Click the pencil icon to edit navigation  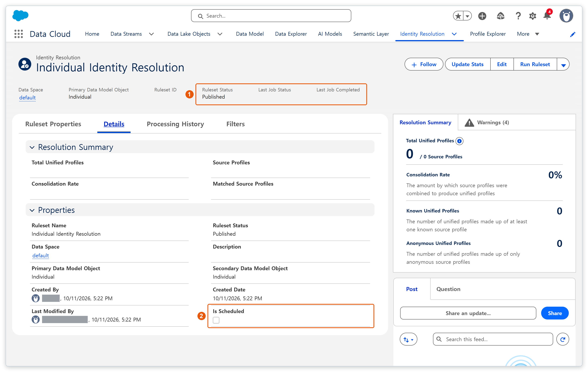coord(572,34)
